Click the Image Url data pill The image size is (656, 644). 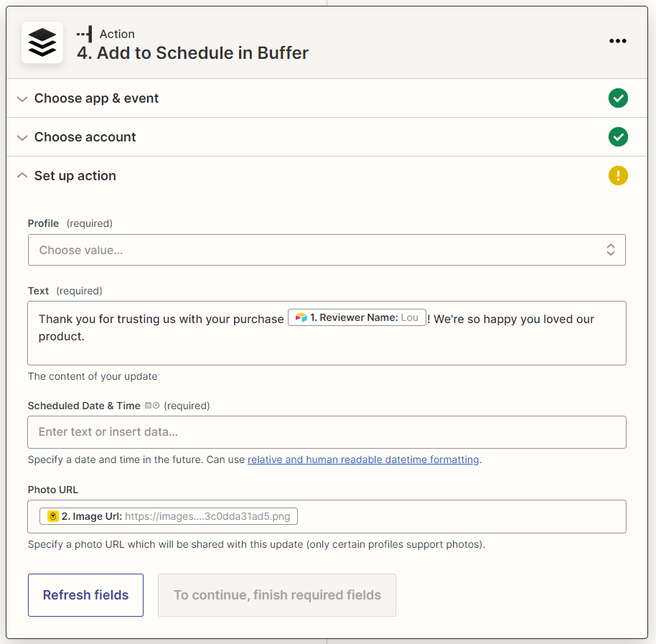click(x=169, y=516)
